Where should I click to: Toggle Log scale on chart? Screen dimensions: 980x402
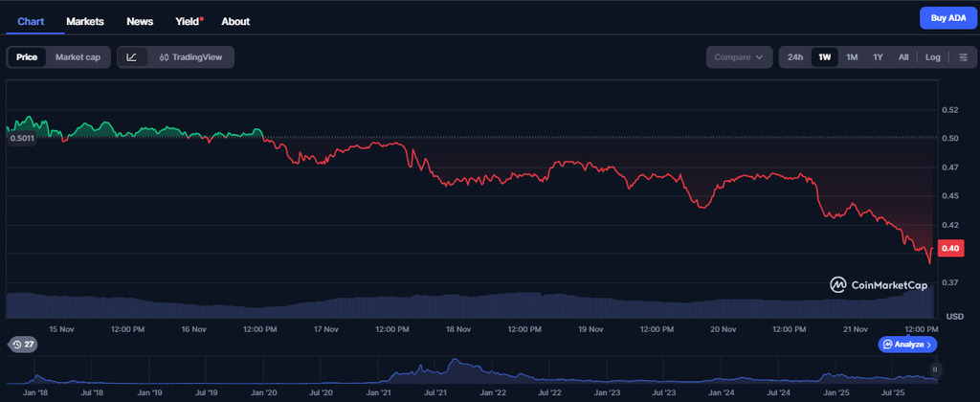pyautogui.click(x=932, y=57)
